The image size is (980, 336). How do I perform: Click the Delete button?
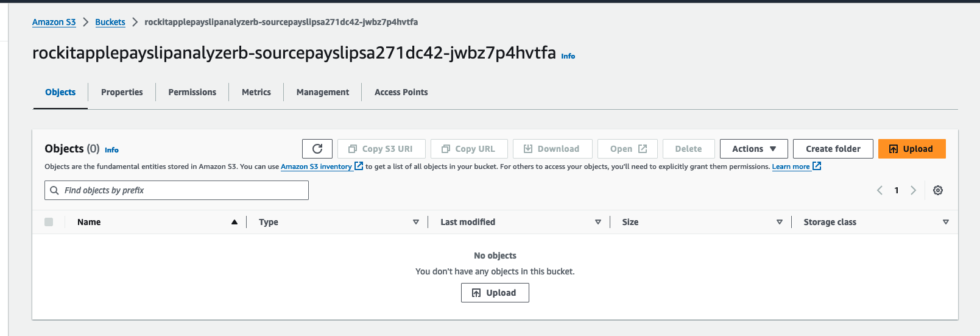689,149
